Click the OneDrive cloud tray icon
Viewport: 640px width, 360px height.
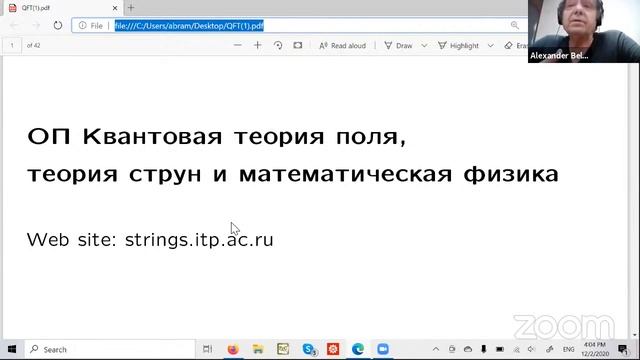pos(468,349)
